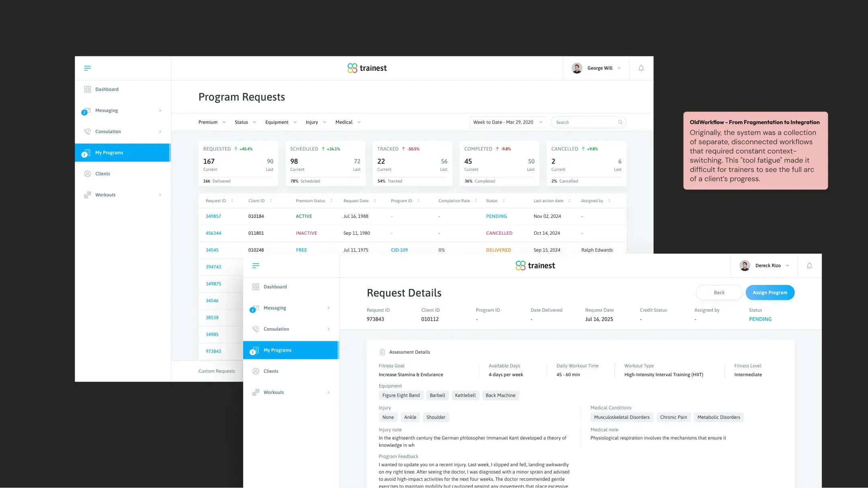
Task: Click the notification bell beside George Will
Action: pyautogui.click(x=641, y=68)
